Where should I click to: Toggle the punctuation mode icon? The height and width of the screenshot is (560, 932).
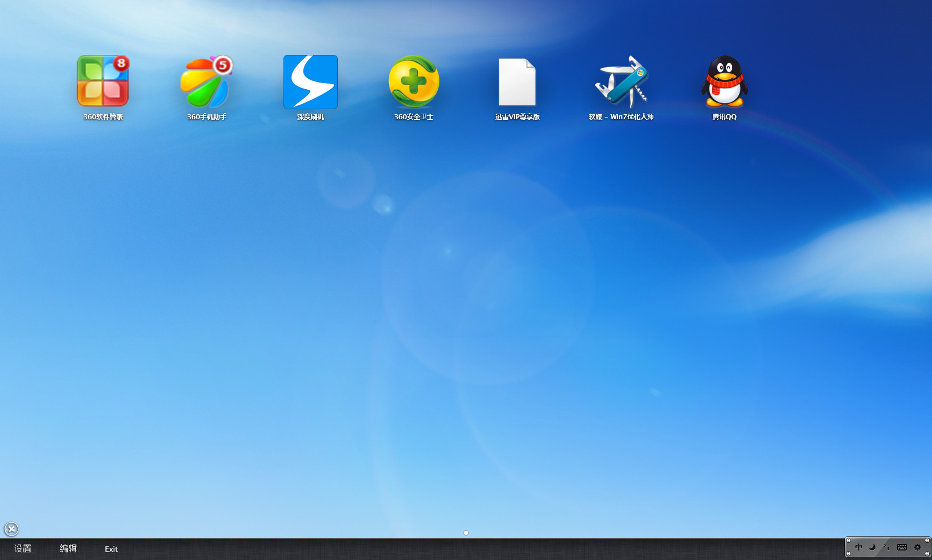[887, 547]
